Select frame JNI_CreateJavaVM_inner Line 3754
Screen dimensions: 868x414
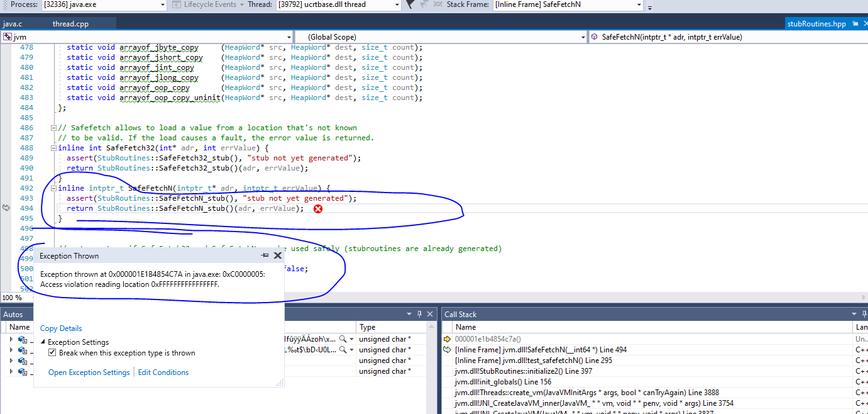click(x=594, y=403)
